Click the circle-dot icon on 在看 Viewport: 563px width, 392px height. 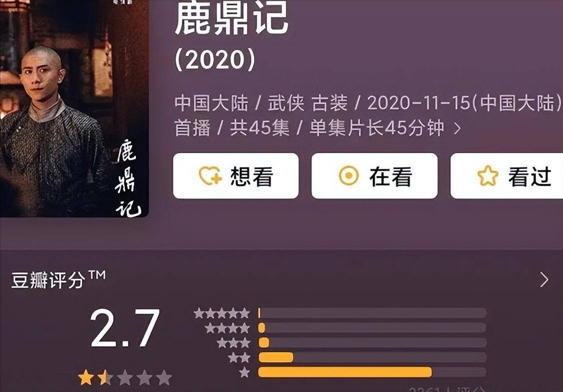click(349, 176)
